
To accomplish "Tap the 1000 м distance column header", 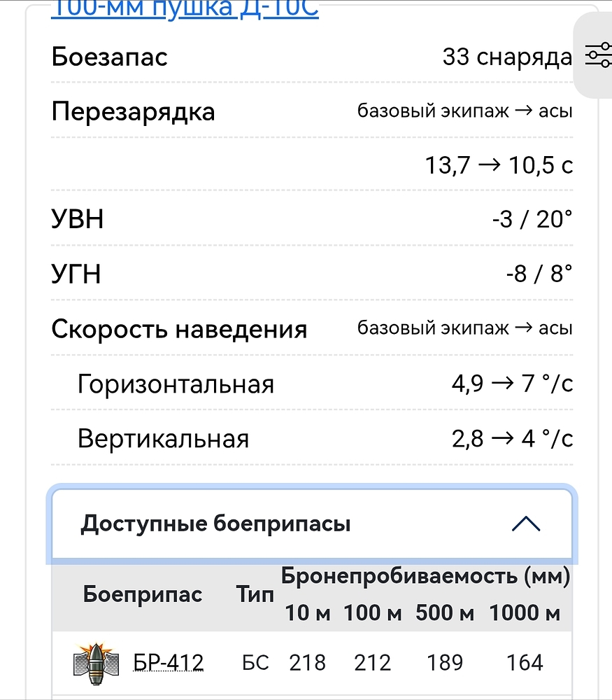I will coord(525,614).
